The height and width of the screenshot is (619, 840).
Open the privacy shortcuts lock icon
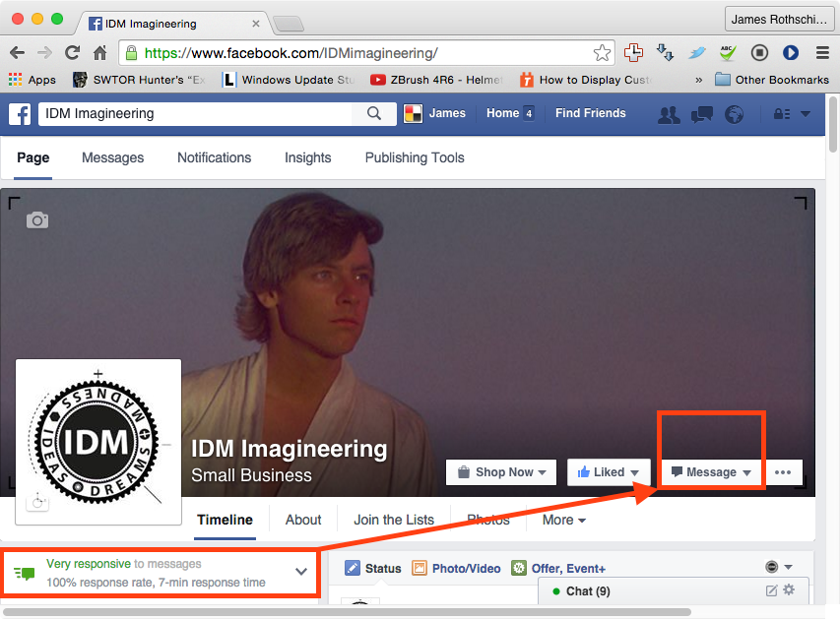point(782,114)
